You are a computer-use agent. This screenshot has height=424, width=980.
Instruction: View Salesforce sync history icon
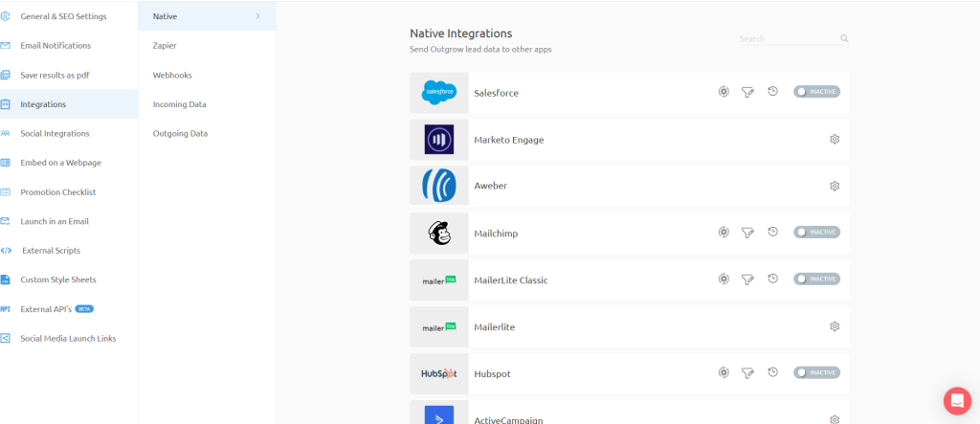[x=772, y=91]
